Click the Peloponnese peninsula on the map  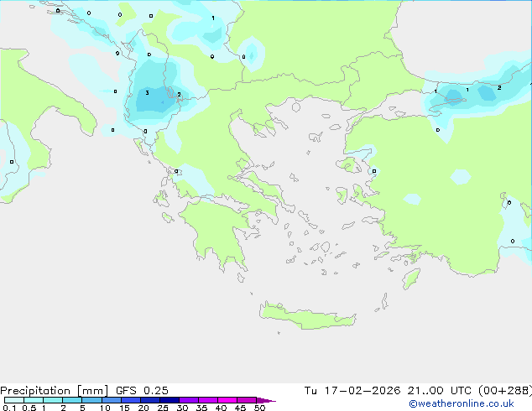(219, 231)
